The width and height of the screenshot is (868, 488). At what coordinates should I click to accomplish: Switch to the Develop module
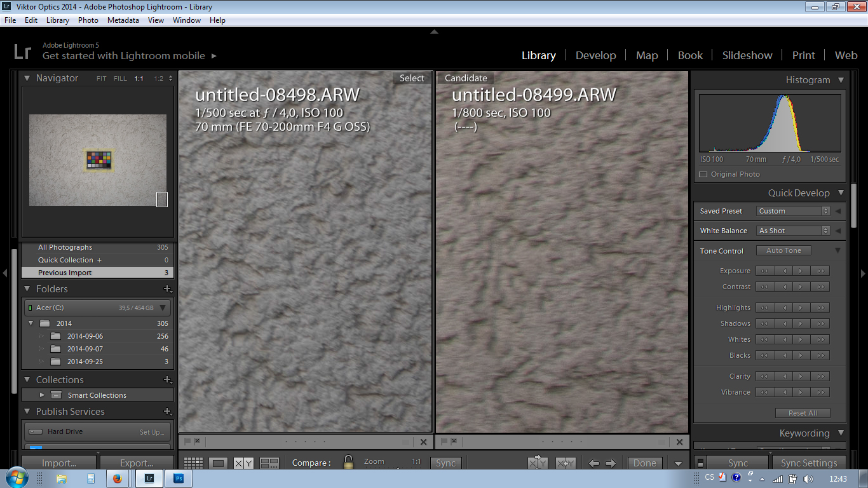(595, 55)
